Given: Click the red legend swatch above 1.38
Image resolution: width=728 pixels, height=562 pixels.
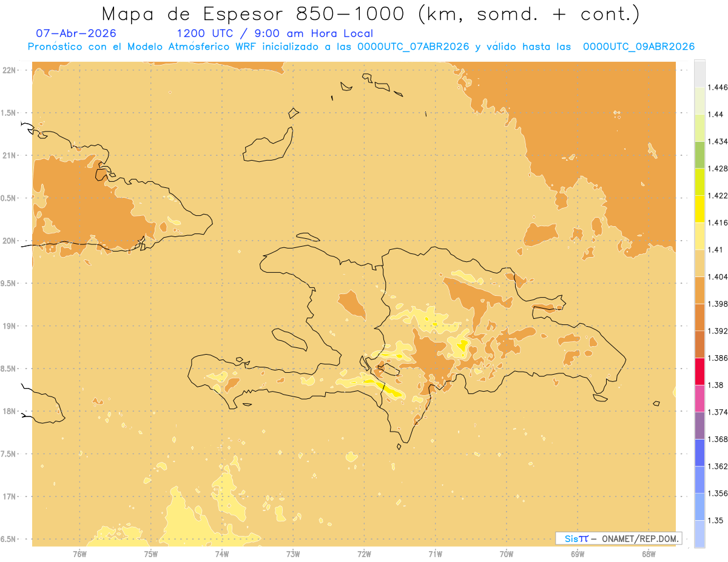Looking at the screenshot, I should (699, 371).
